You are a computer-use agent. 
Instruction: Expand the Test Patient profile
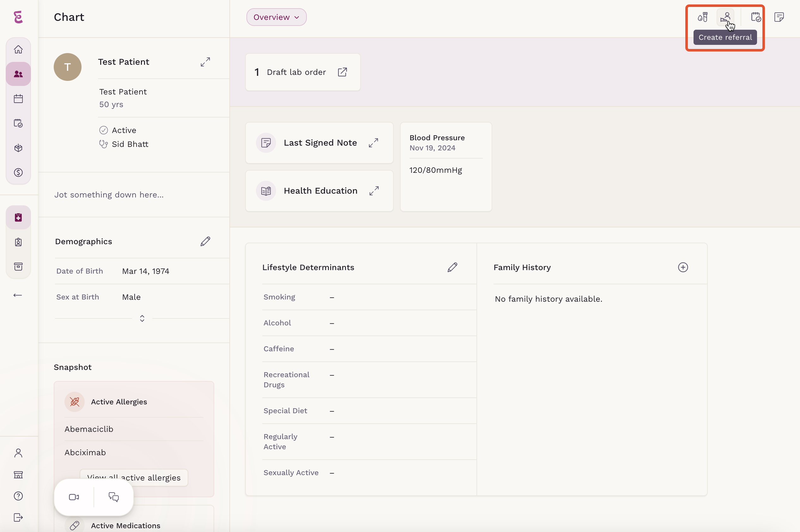point(205,62)
